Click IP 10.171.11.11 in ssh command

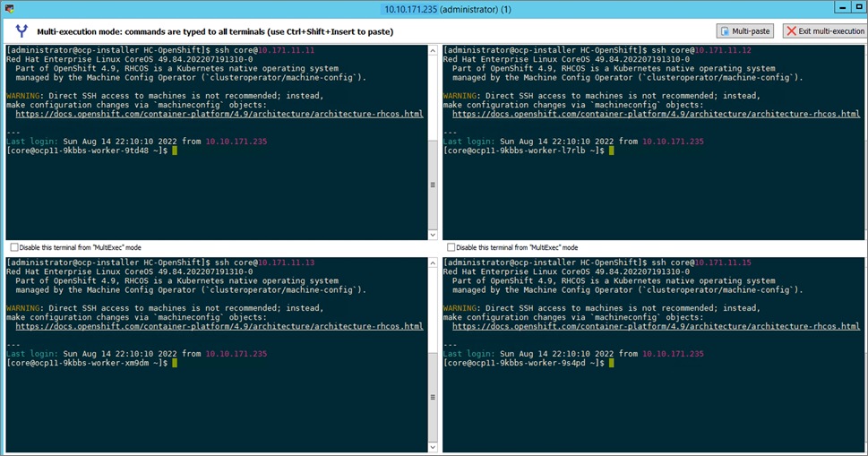click(x=286, y=50)
